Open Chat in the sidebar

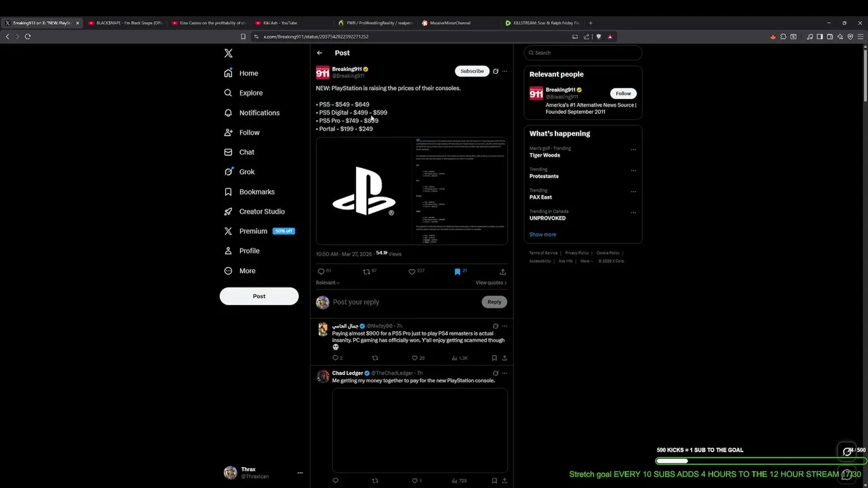pyautogui.click(x=239, y=152)
